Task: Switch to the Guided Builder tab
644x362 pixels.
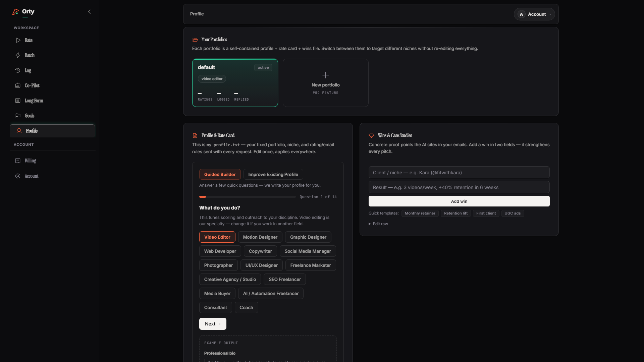Action: (220, 174)
